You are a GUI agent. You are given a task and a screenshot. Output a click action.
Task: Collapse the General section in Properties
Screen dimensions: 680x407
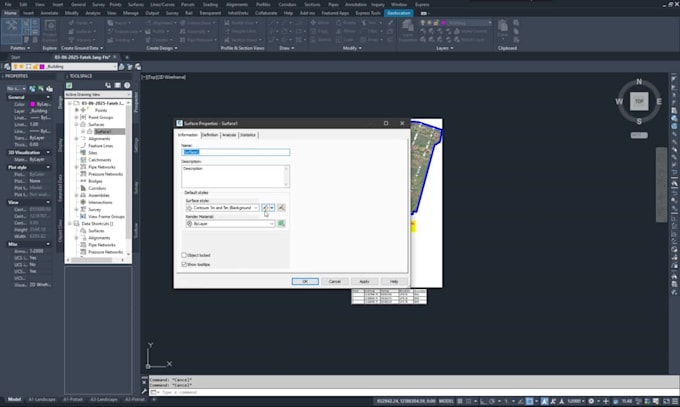point(48,97)
